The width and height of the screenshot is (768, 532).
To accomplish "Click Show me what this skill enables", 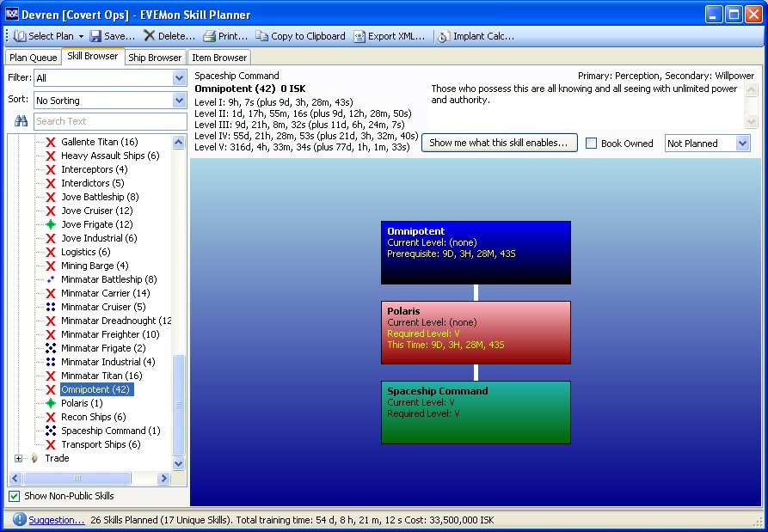I will coord(499,143).
